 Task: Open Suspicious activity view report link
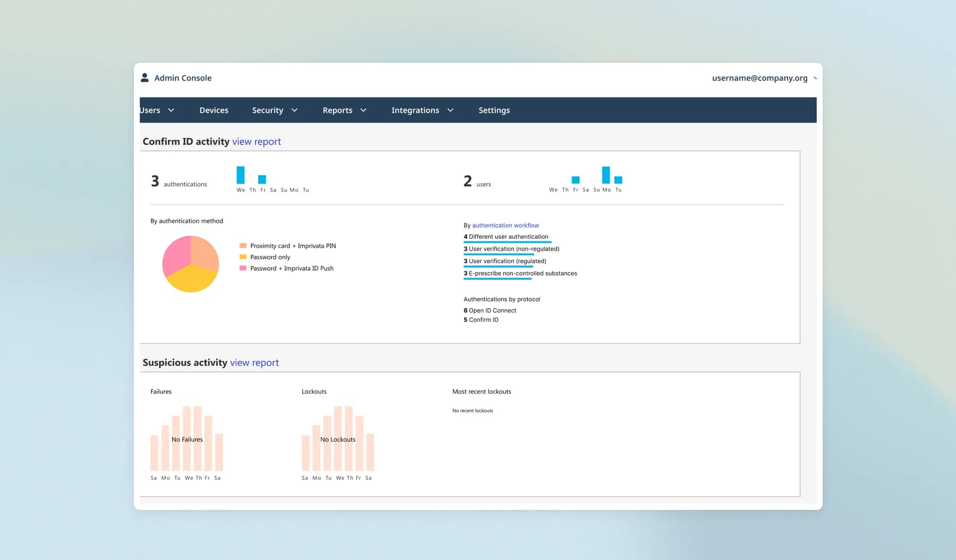click(x=254, y=363)
